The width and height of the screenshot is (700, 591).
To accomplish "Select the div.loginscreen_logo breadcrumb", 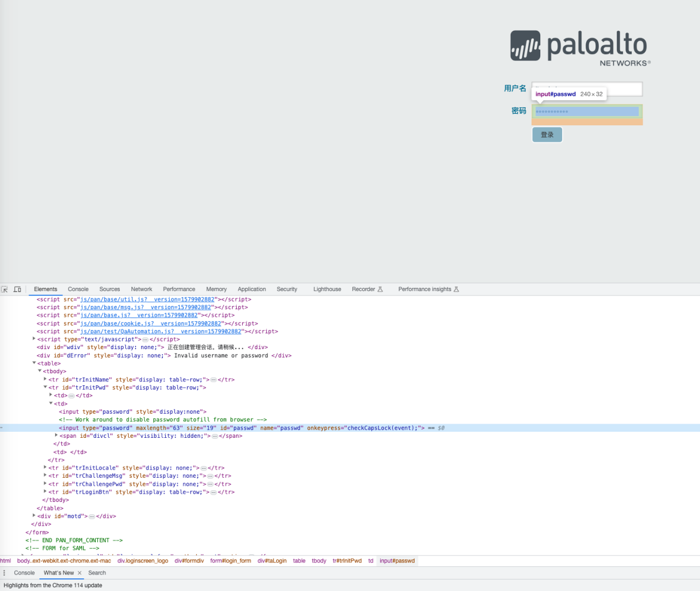I will 143,561.
